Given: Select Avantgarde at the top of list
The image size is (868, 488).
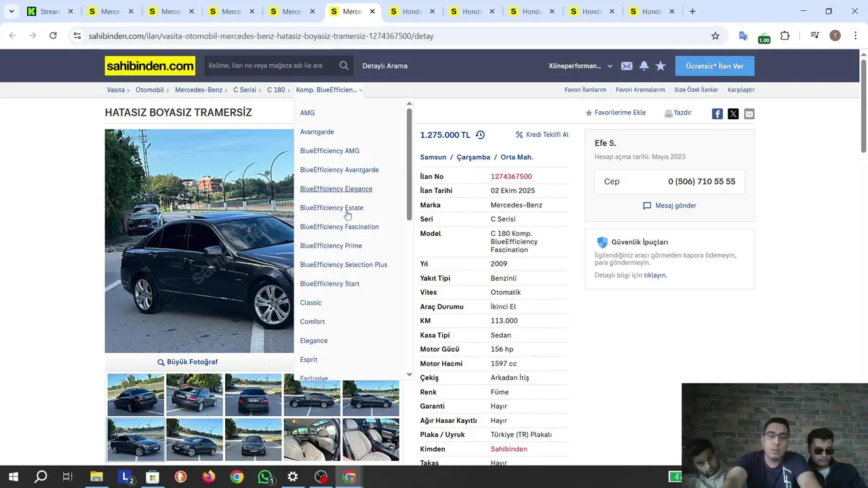Looking at the screenshot, I should click(x=317, y=132).
